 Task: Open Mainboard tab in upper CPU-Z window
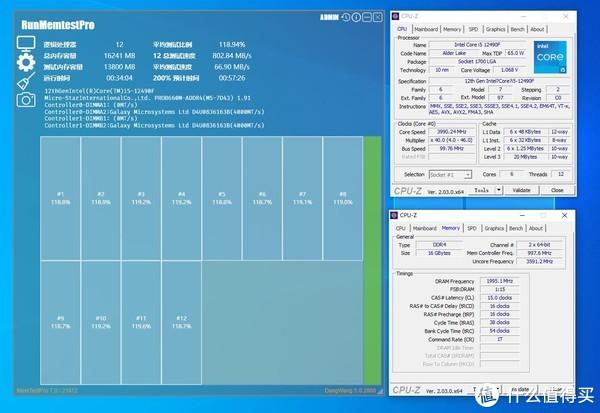tap(426, 29)
